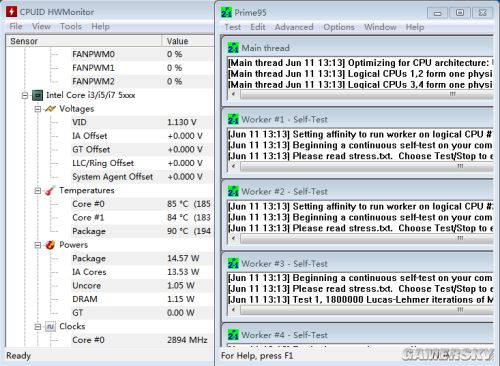The height and width of the screenshot is (366, 500).
Task: Click the Clocks waveform icon
Action: 50,327
